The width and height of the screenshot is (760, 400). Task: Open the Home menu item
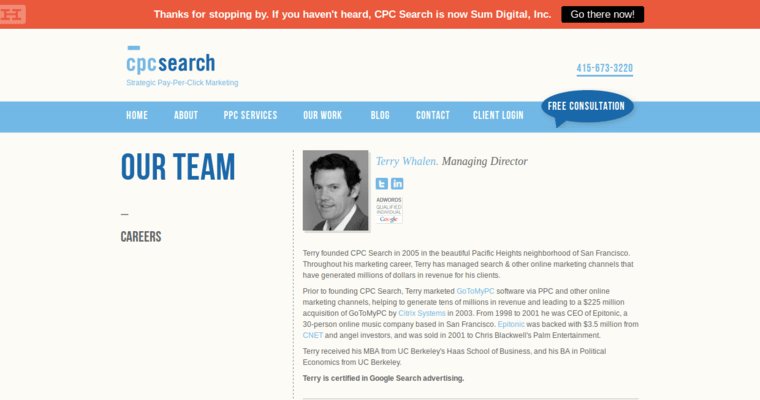tap(137, 115)
